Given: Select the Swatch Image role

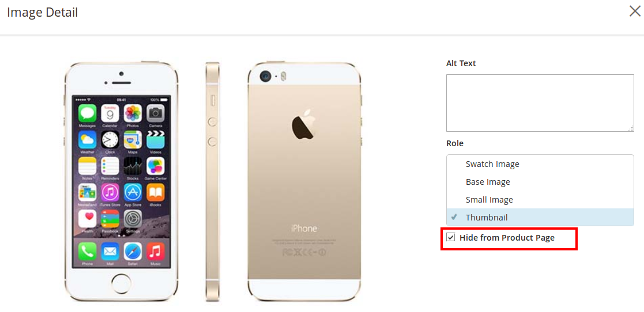Looking at the screenshot, I should [492, 164].
